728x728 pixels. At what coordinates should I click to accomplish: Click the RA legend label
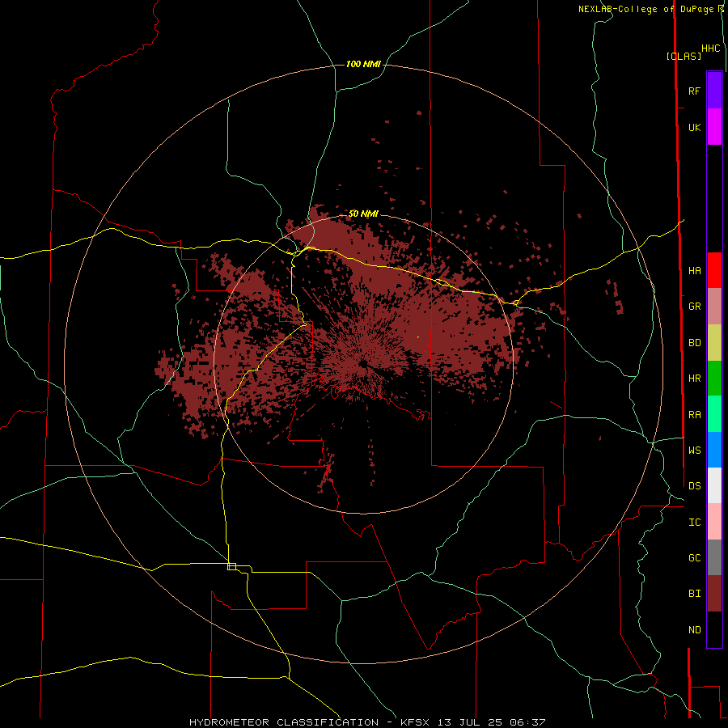click(694, 415)
